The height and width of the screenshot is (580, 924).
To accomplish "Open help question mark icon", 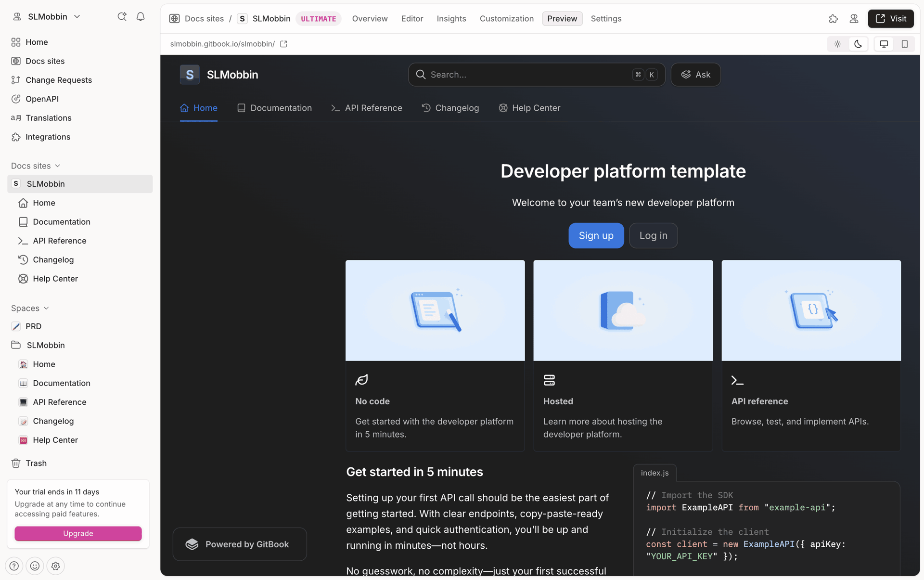I will coord(14,566).
